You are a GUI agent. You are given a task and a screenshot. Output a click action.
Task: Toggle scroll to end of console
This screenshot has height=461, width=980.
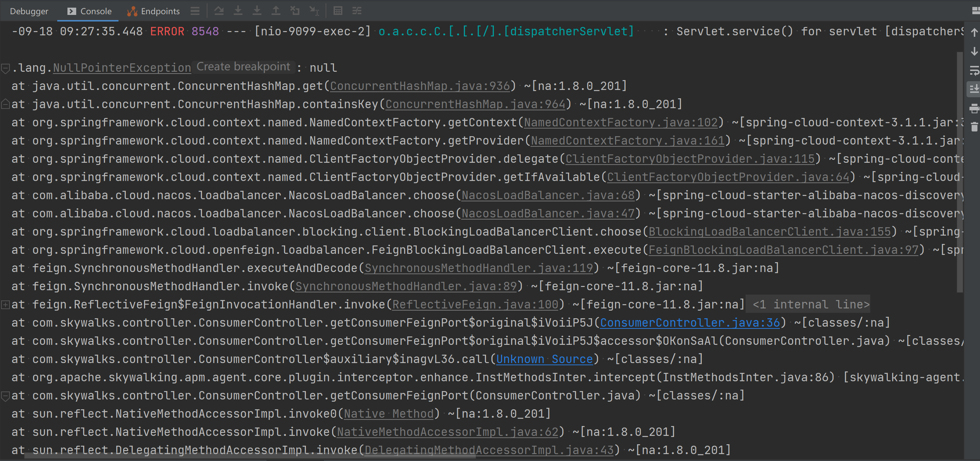tap(974, 89)
